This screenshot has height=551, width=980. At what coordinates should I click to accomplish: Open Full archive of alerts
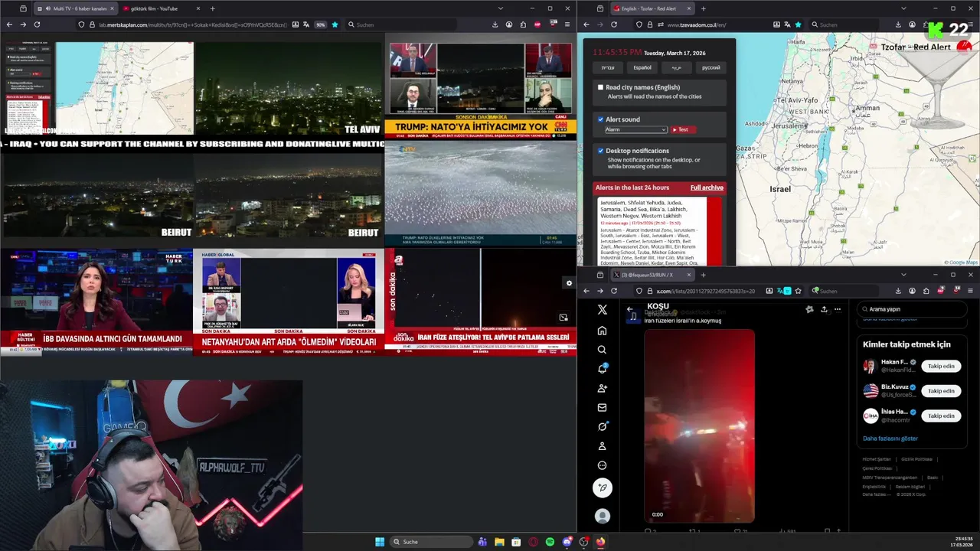coord(707,187)
